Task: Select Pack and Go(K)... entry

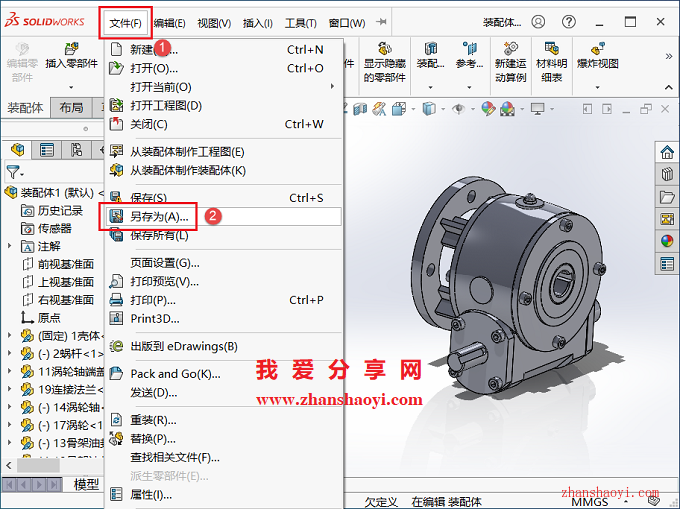Action: coord(224,374)
